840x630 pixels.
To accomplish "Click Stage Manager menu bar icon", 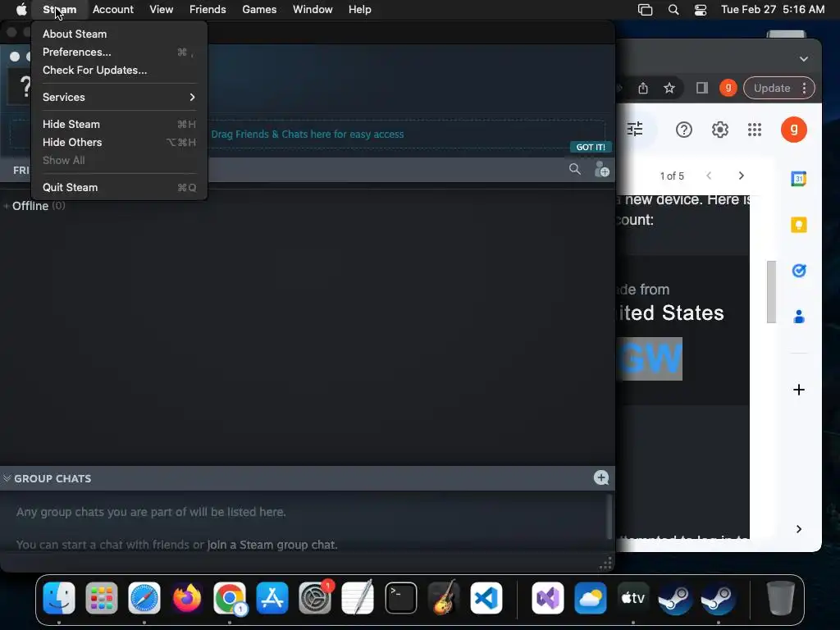I will [645, 10].
